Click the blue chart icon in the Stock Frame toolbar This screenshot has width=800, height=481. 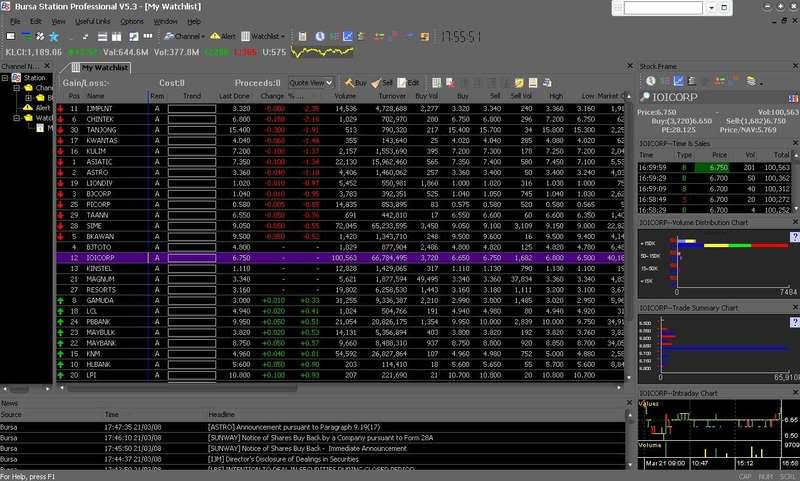coord(678,81)
